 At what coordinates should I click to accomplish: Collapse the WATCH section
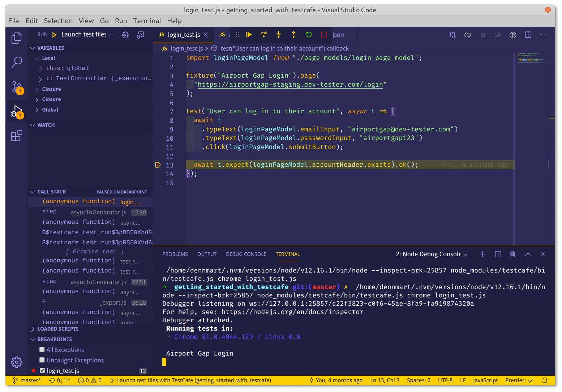pos(90,125)
